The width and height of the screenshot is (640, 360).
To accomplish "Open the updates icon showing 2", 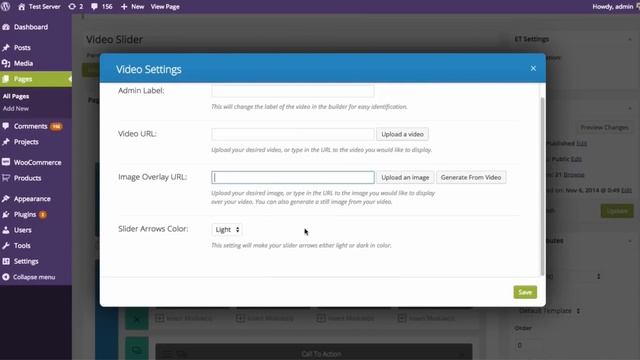I will point(76,7).
